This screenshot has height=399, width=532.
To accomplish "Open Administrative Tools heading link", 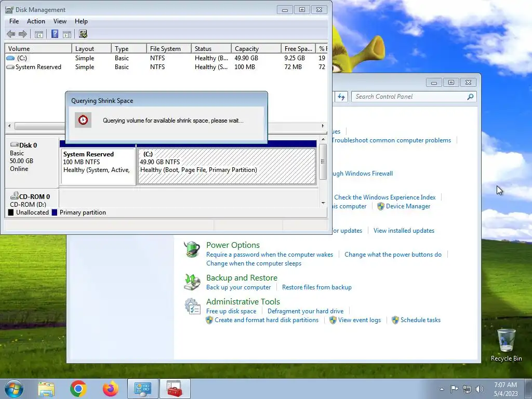I will 243,302.
